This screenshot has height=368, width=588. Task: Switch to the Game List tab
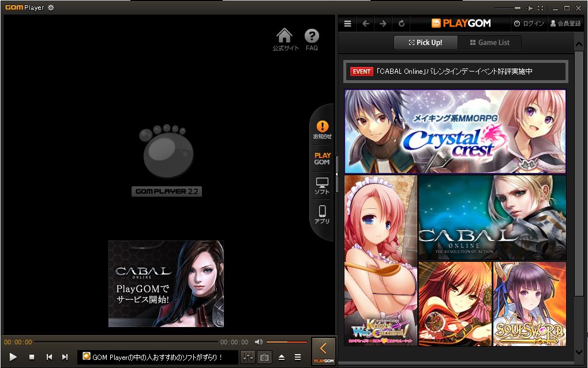pos(489,42)
